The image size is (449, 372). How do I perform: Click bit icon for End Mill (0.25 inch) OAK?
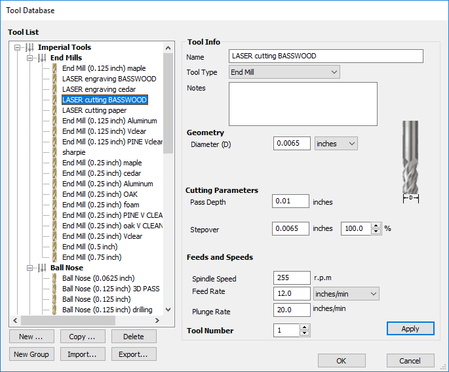pyautogui.click(x=54, y=194)
